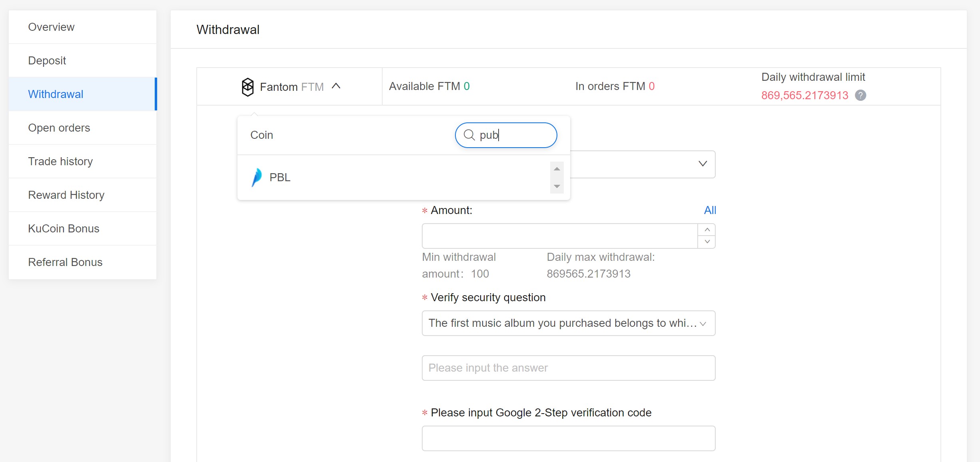Open the wallet address dropdown chevron
Viewport: 980px width, 462px height.
click(703, 164)
